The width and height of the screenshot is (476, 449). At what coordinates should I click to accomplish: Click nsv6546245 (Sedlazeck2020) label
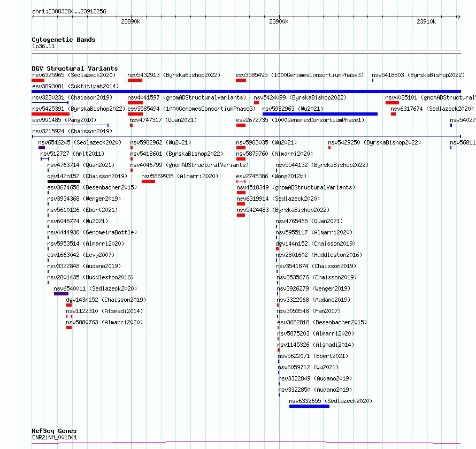point(80,142)
